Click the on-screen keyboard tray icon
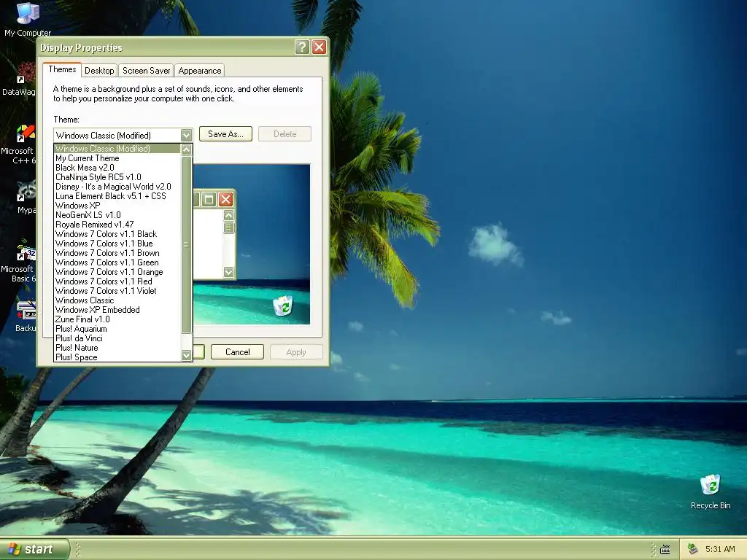 click(665, 550)
